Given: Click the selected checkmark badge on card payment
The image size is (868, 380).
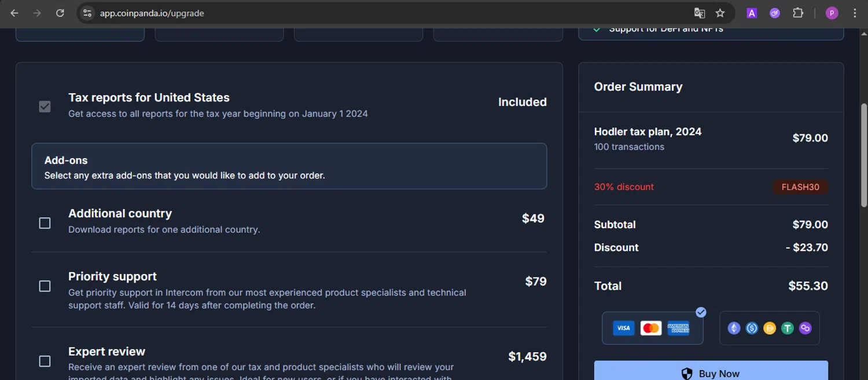Looking at the screenshot, I should point(701,312).
